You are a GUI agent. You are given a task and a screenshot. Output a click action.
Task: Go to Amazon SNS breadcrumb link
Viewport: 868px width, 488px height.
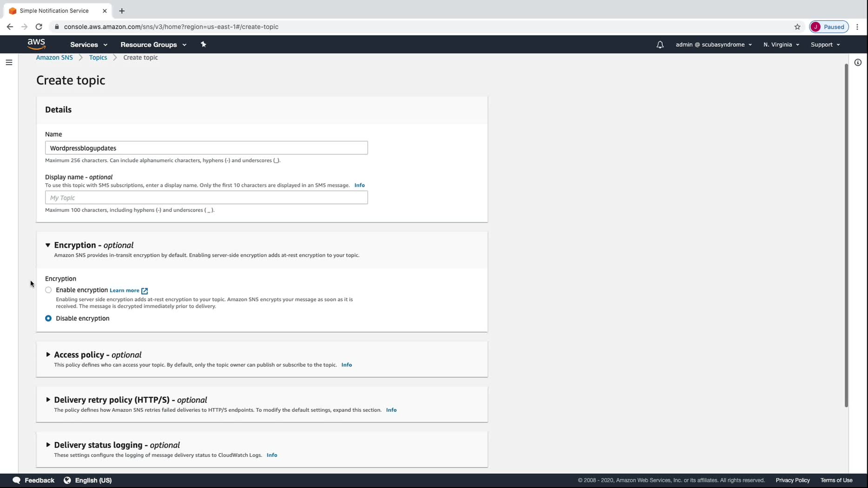pyautogui.click(x=54, y=58)
